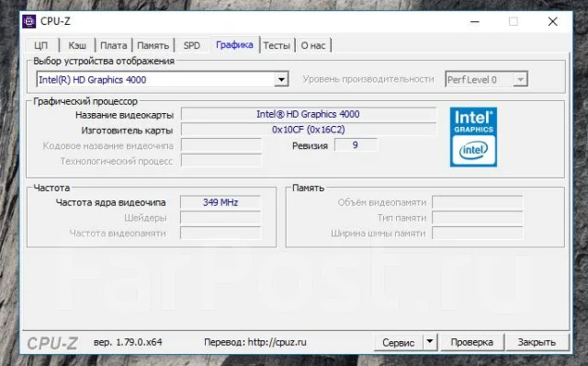
Task: Click the empty Тип памяти field
Action: pyautogui.click(x=478, y=218)
